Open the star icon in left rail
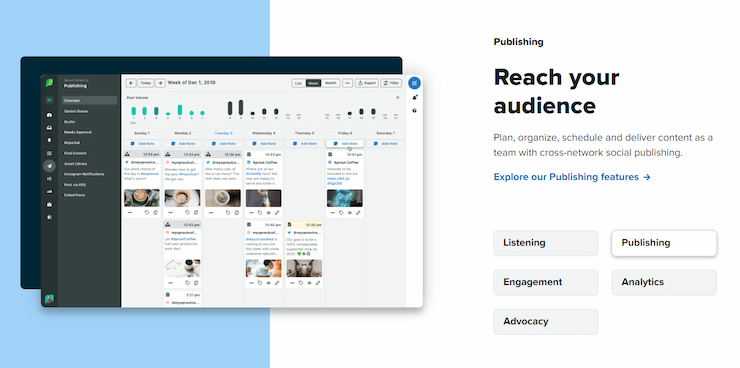 click(x=49, y=217)
